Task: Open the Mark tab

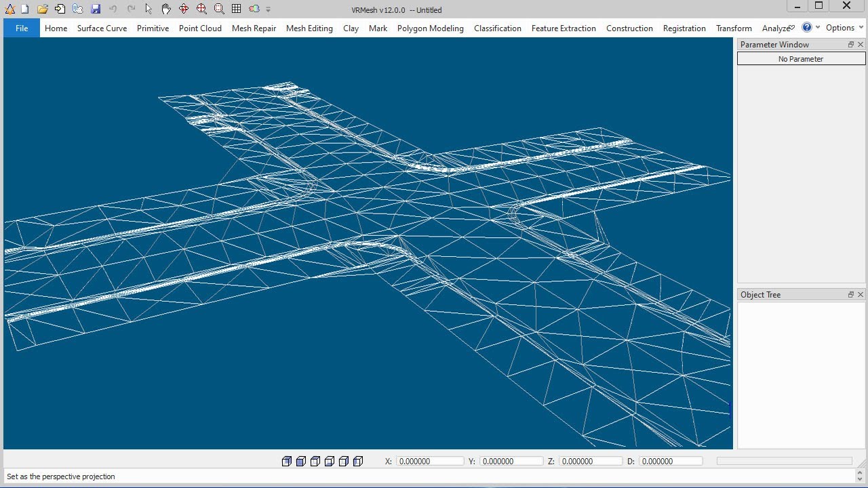Action: [x=378, y=28]
